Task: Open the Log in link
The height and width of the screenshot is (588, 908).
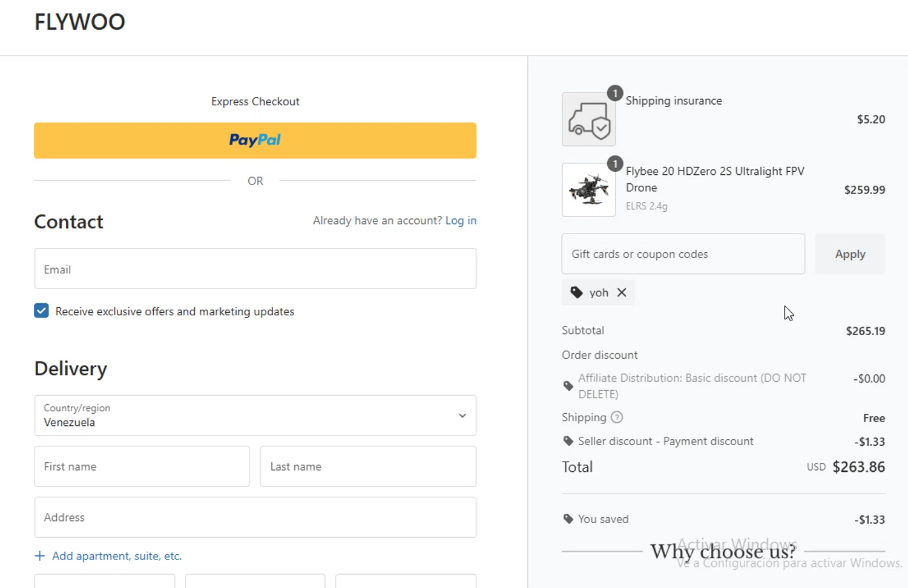Action: coord(461,221)
